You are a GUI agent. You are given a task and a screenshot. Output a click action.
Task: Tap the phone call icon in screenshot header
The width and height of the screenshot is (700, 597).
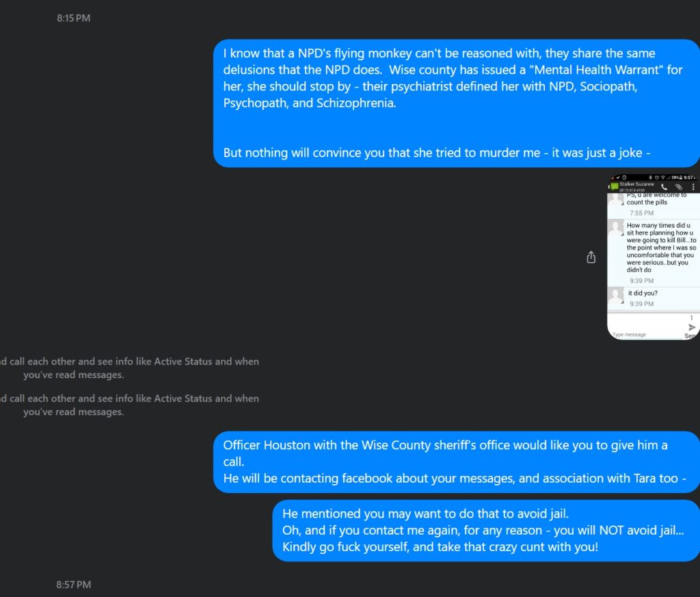tap(664, 187)
